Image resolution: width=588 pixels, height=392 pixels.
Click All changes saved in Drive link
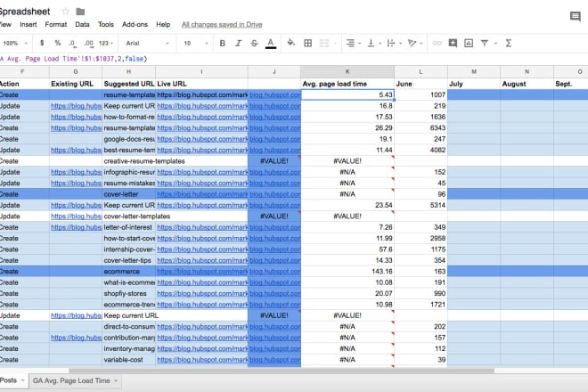pyautogui.click(x=222, y=24)
